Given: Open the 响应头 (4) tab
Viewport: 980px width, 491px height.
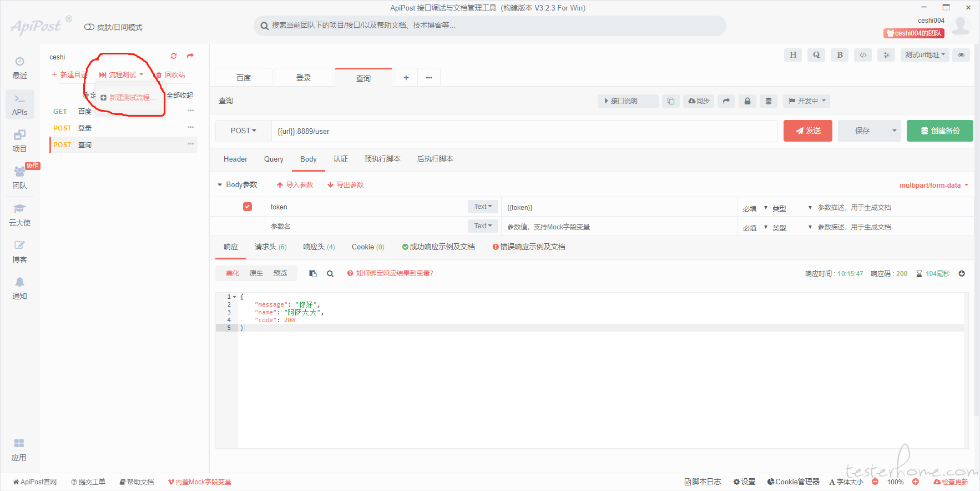Looking at the screenshot, I should tap(319, 247).
